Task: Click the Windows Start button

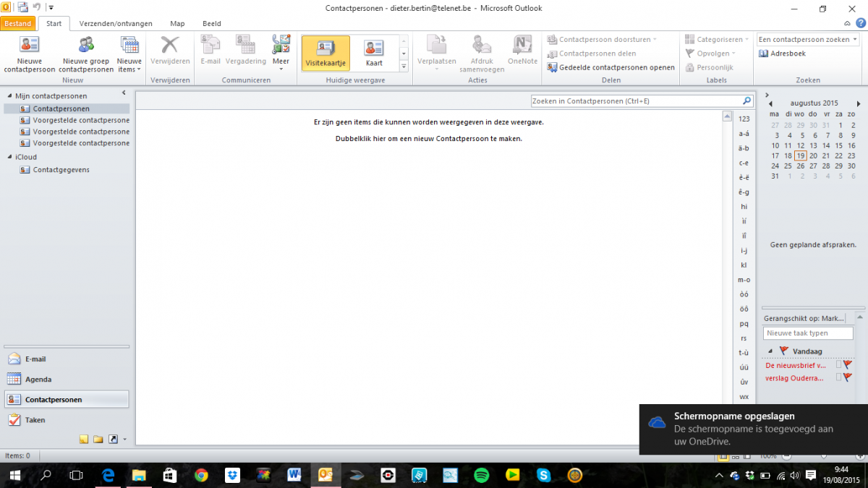Action: click(14, 475)
